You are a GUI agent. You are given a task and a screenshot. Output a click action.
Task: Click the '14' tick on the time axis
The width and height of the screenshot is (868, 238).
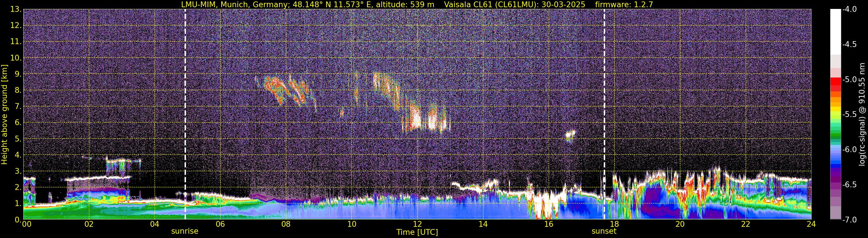click(483, 224)
